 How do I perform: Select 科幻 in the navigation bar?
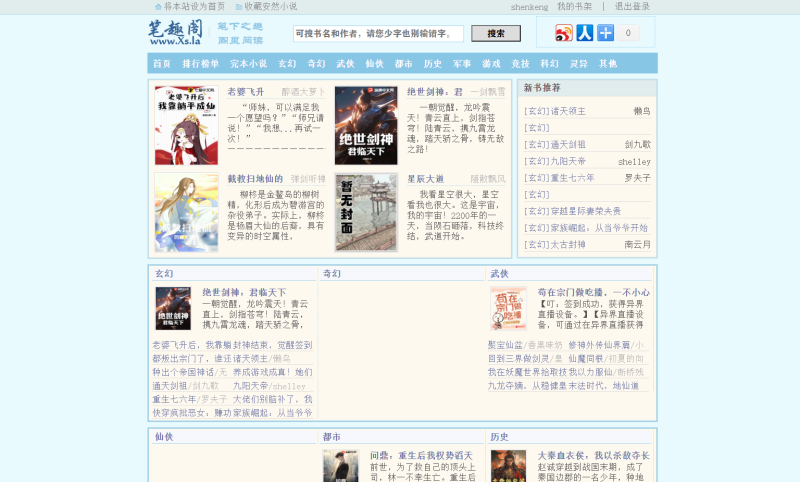[549, 64]
